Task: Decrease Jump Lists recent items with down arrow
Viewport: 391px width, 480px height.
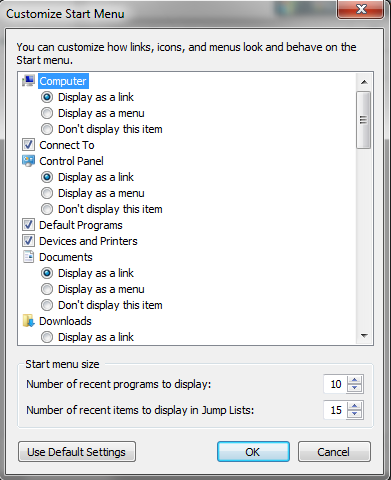Action: click(x=355, y=414)
